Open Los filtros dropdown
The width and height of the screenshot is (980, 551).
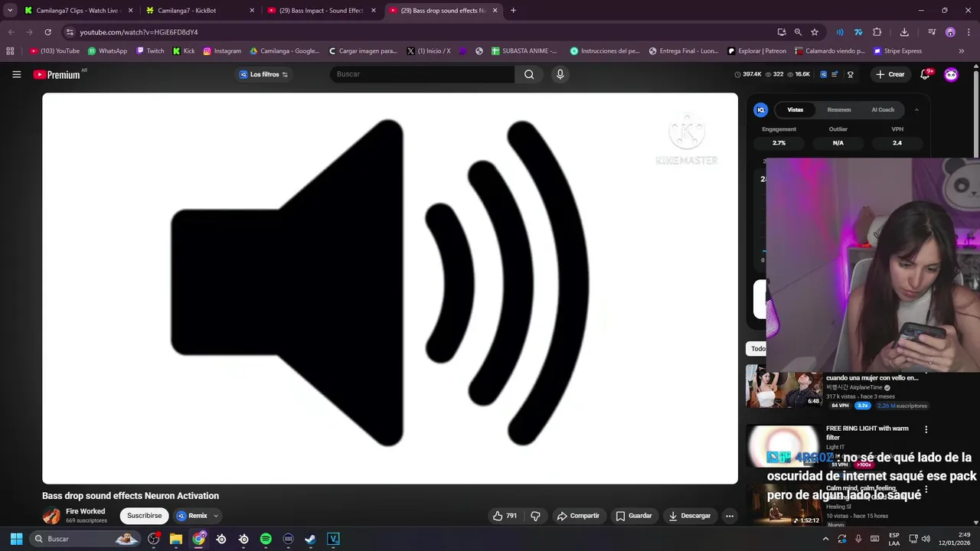(263, 74)
